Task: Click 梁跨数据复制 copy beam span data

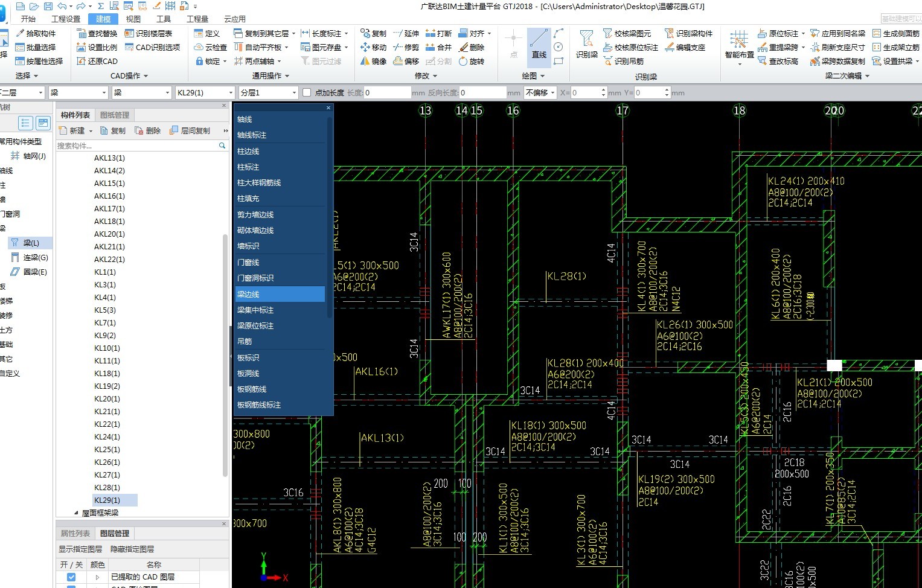Action: tap(837, 61)
